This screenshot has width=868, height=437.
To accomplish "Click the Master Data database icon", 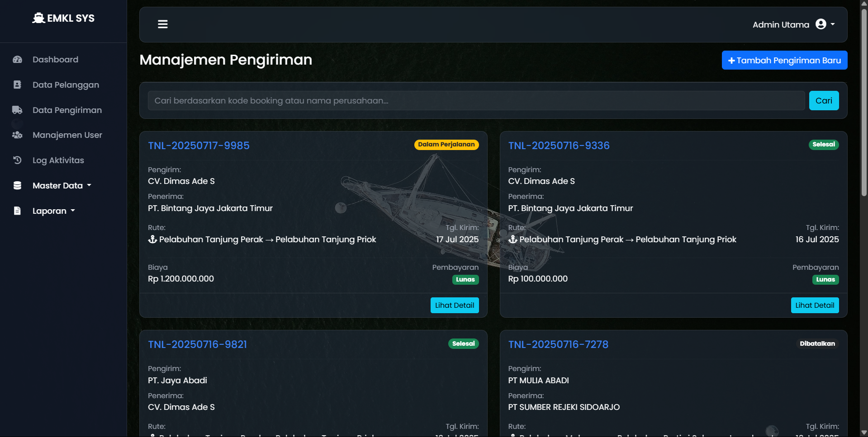I will (x=17, y=186).
